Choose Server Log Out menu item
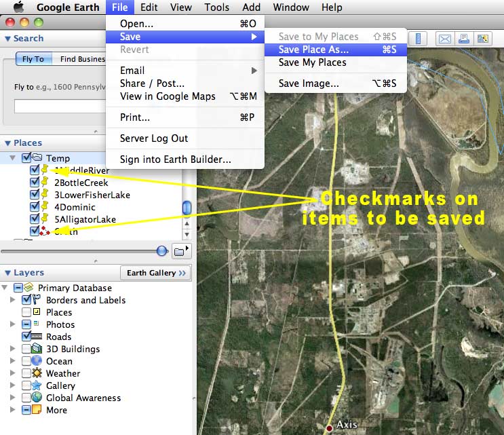This screenshot has height=435, width=504. (x=185, y=138)
